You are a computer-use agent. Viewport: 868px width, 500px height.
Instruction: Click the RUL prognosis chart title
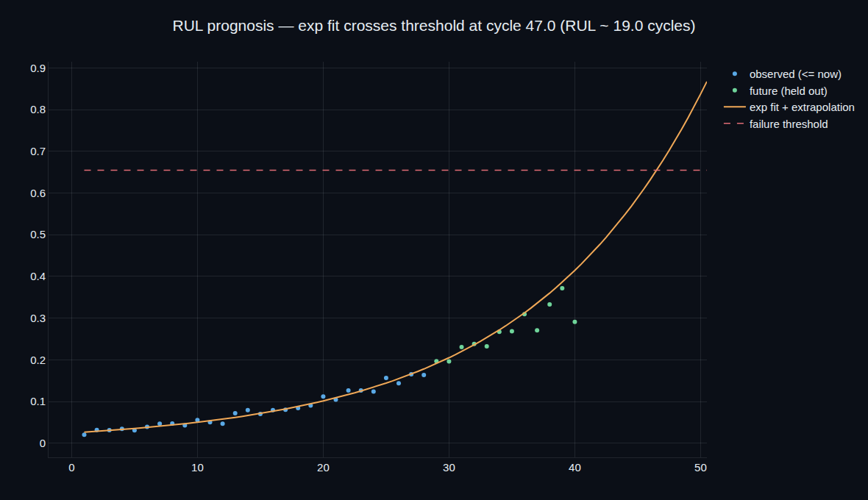coord(433,26)
